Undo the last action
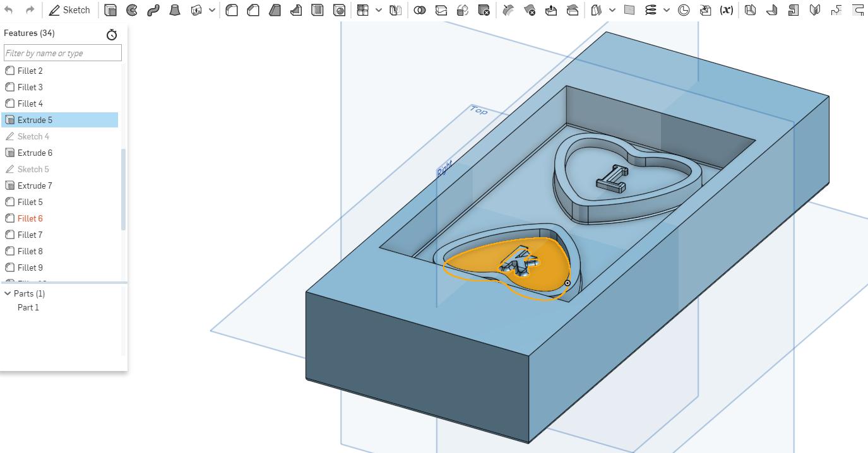 coord(9,10)
